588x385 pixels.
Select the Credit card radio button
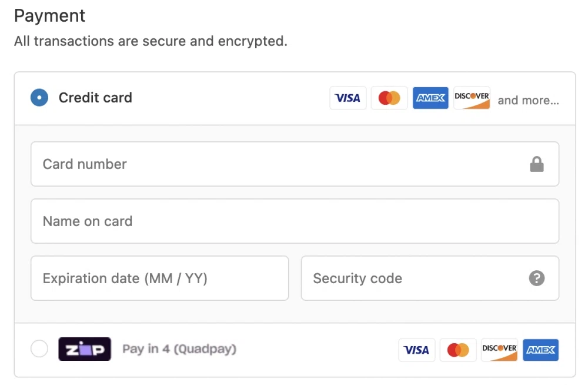[39, 98]
